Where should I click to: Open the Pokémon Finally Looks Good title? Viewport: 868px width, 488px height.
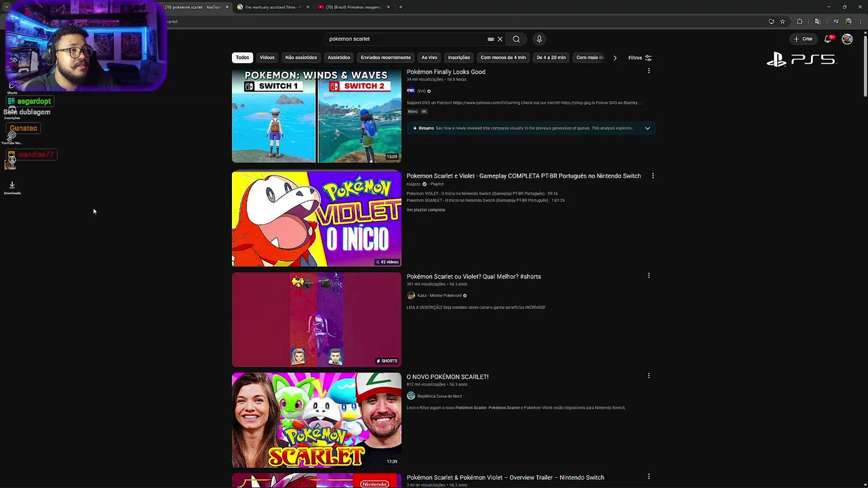coord(446,72)
